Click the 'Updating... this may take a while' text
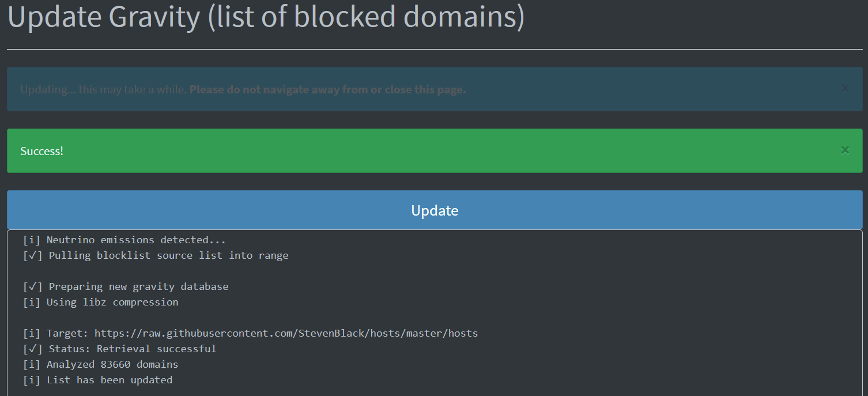The image size is (868, 396). pos(104,89)
